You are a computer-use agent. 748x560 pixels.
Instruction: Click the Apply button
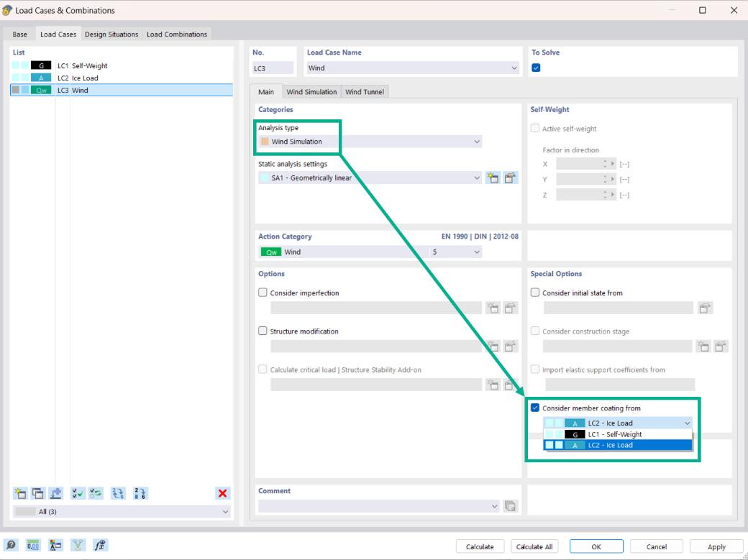[716, 546]
